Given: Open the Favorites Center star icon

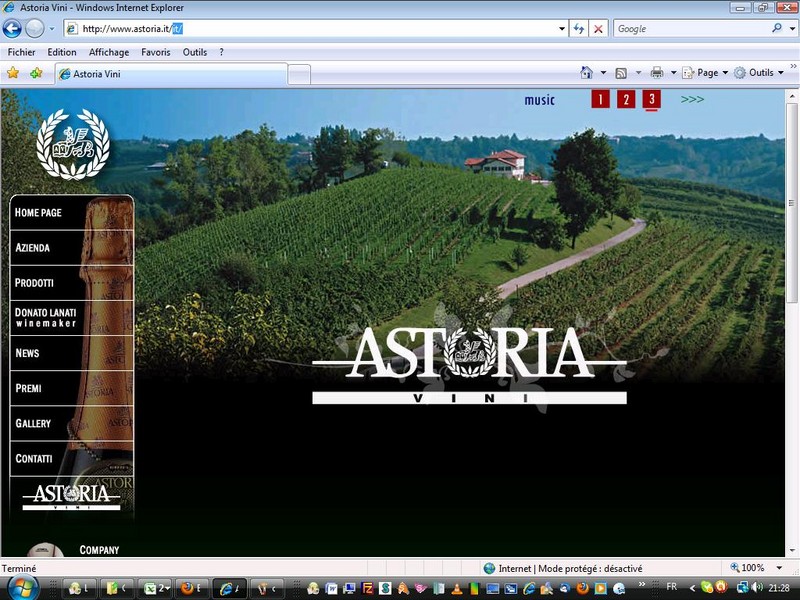Looking at the screenshot, I should [13, 73].
